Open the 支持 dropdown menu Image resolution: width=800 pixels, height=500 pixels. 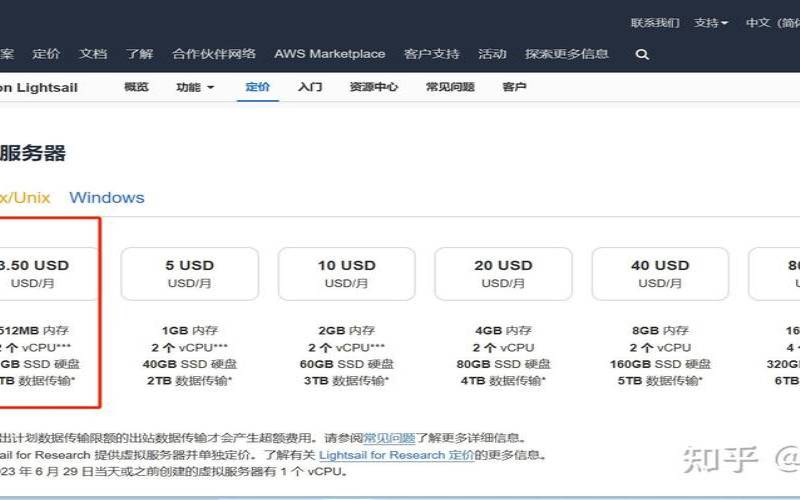pyautogui.click(x=711, y=22)
